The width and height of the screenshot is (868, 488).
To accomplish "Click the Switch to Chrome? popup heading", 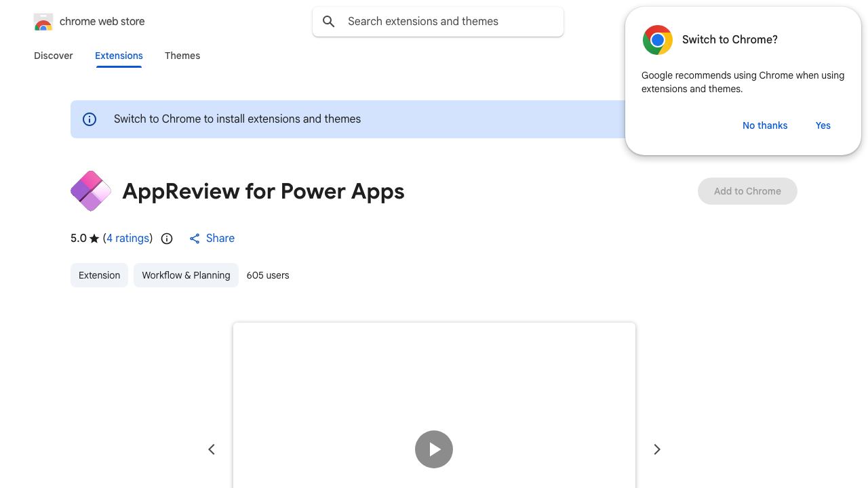I will (730, 40).
